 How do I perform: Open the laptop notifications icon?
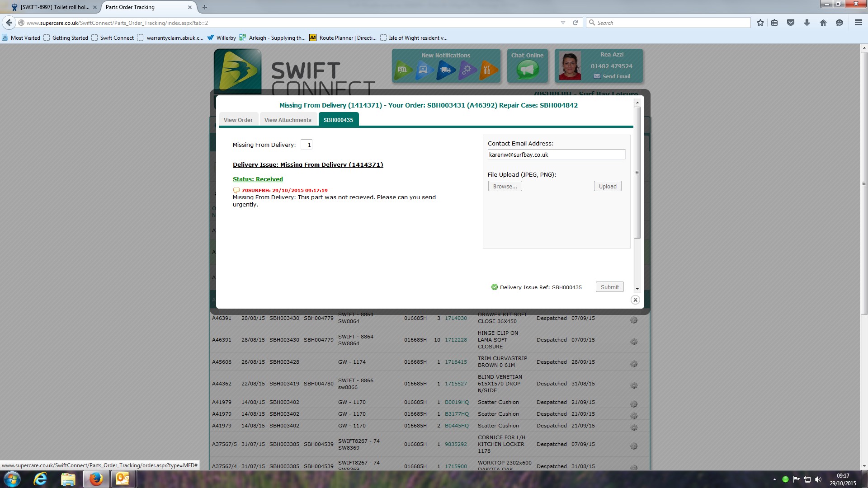pos(424,70)
